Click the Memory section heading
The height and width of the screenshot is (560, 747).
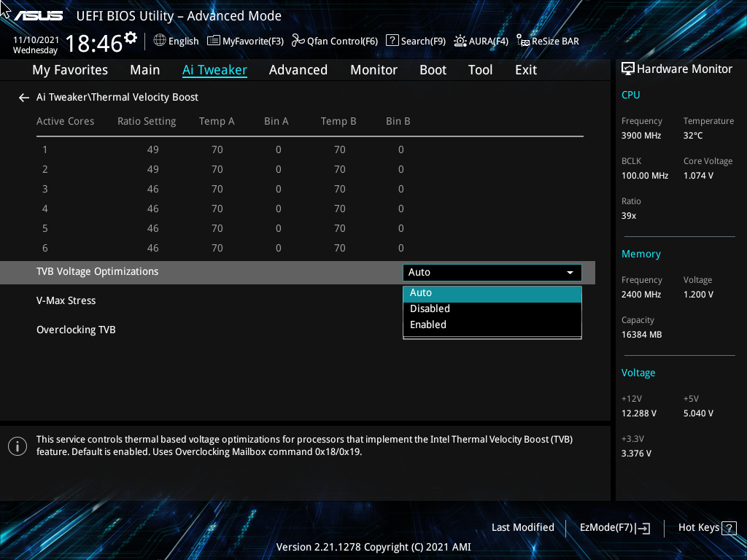640,254
